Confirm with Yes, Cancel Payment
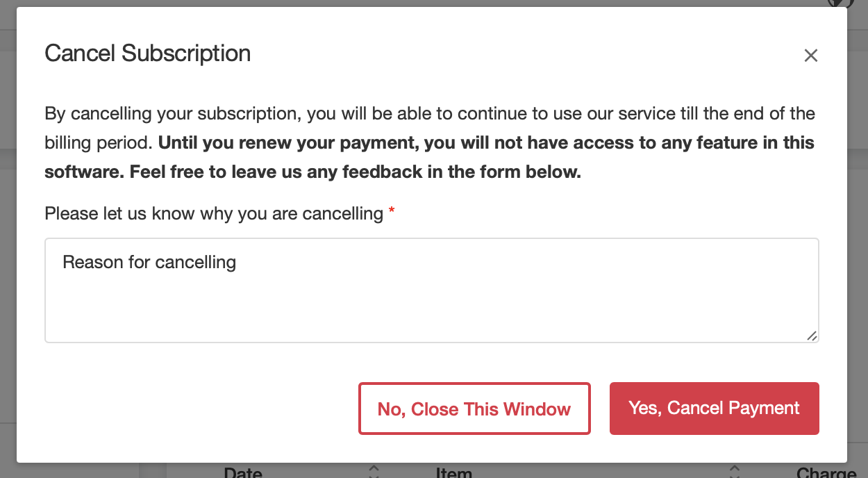The height and width of the screenshot is (478, 868). [x=715, y=409]
